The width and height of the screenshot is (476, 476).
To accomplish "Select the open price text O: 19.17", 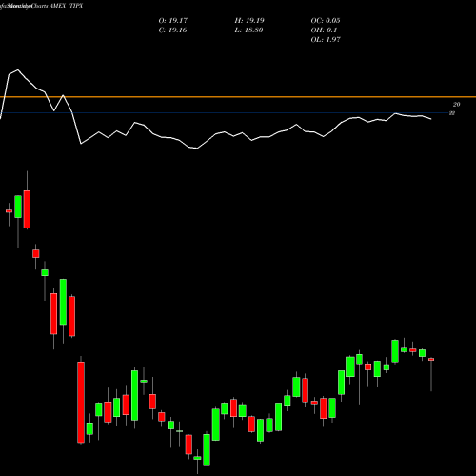I will click(x=173, y=21).
